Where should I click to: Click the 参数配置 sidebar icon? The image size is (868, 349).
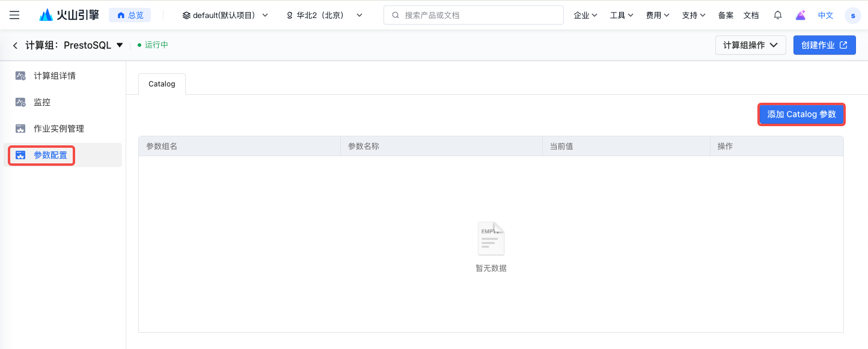click(x=20, y=155)
